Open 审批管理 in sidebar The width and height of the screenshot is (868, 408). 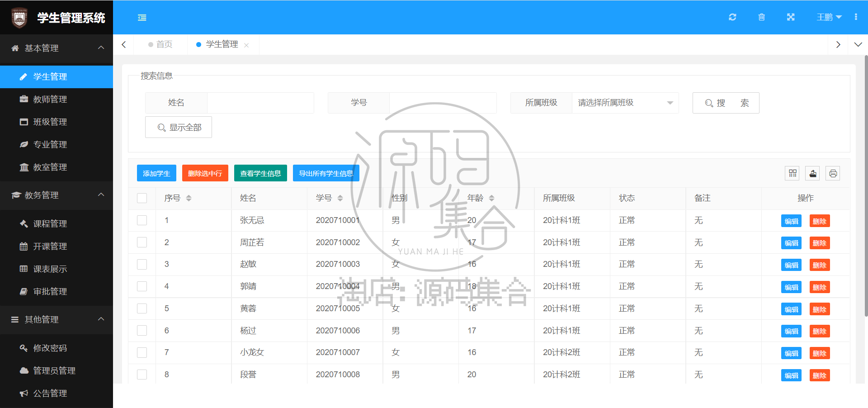tap(57, 292)
